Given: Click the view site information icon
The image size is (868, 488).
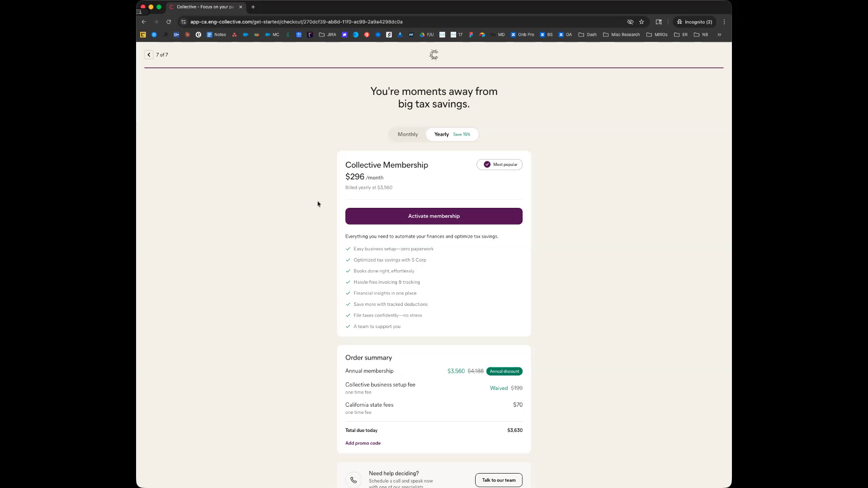Looking at the screenshot, I should click(183, 22).
